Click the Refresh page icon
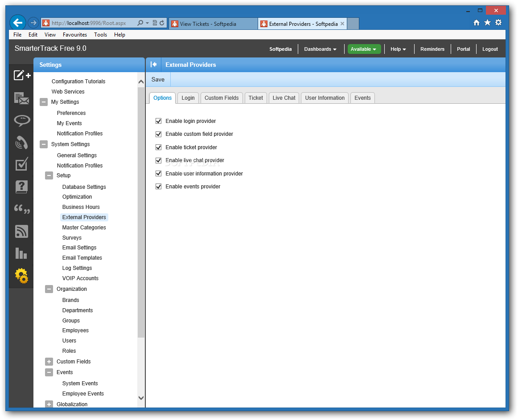518x420 pixels. click(162, 23)
